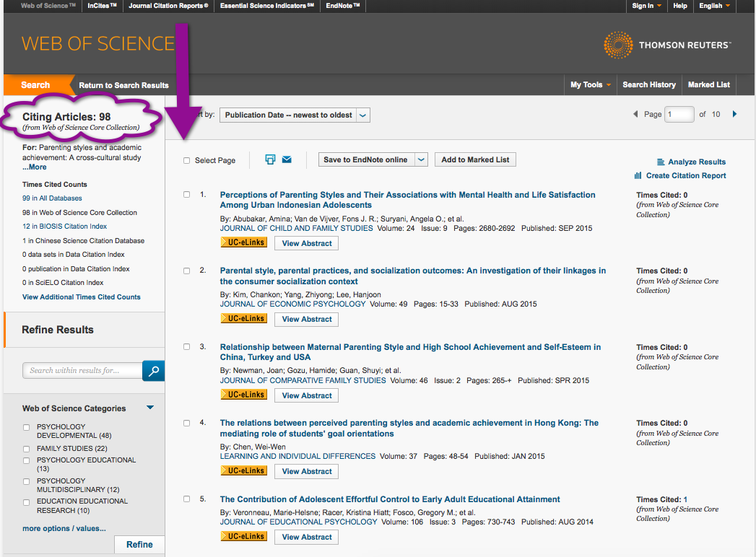Click UC-eLinks for Abubakar article
The image size is (756, 557).
[244, 242]
